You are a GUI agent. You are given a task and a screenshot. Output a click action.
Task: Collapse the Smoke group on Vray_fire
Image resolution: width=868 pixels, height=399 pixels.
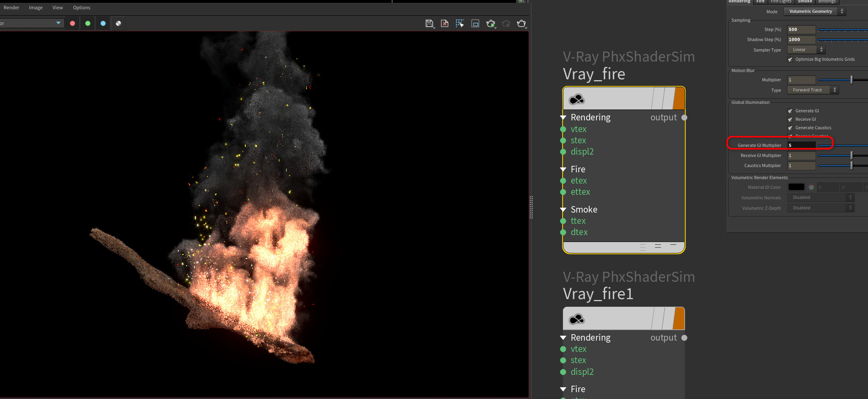[563, 210]
